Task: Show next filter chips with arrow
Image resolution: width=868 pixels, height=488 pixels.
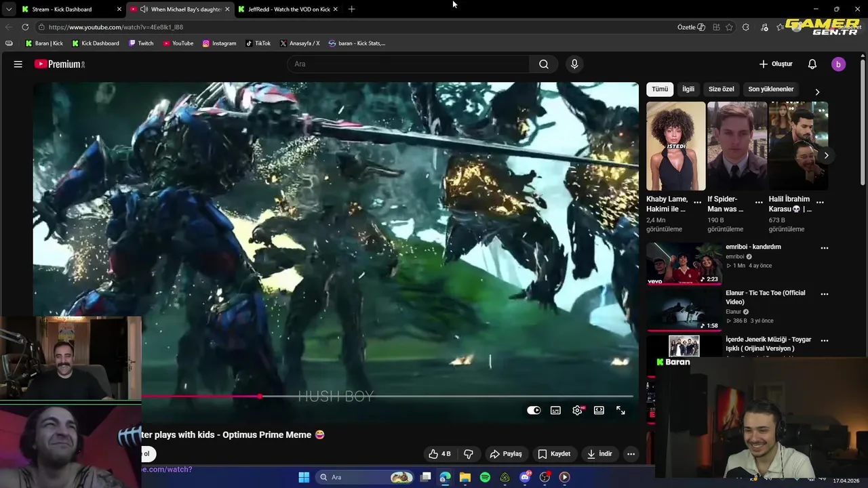Action: pos(817,91)
